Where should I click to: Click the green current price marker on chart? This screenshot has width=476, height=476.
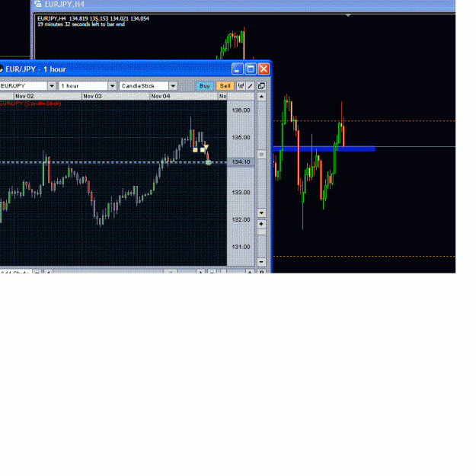(x=208, y=162)
